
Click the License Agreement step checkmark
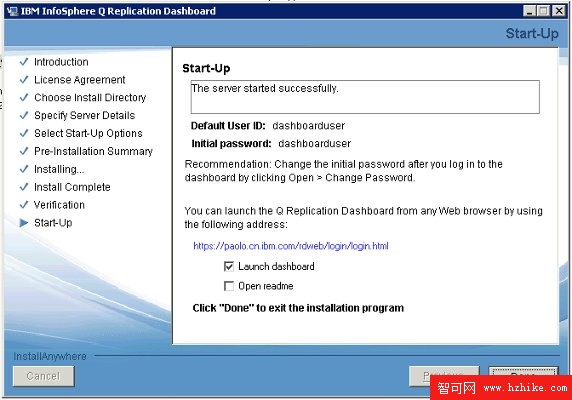24,79
